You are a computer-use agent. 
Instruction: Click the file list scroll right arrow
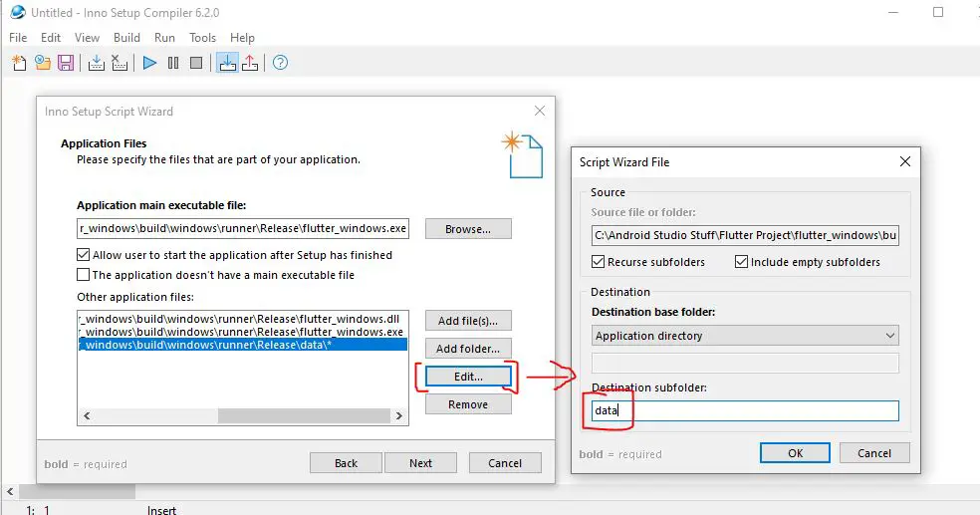point(398,415)
